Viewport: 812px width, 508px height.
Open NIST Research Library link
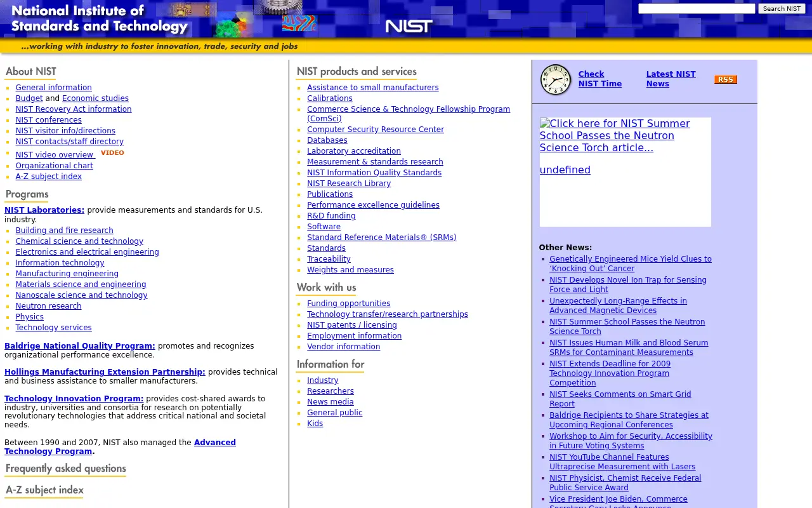point(349,184)
